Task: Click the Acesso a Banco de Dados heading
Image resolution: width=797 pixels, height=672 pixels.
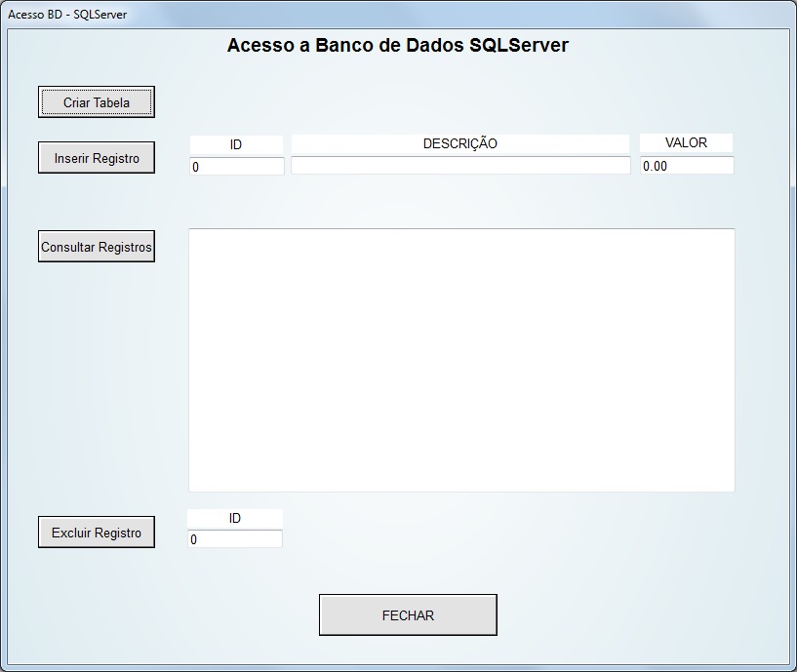Action: click(x=397, y=45)
